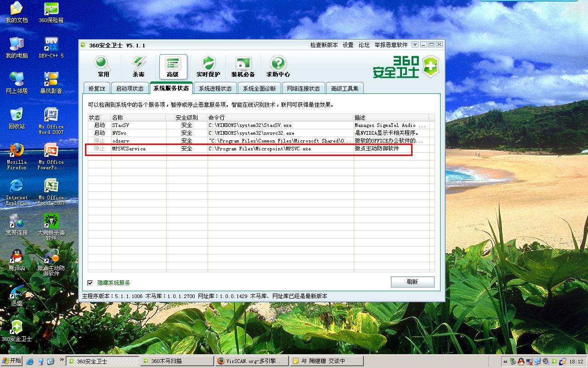Switch to 启动项状态 tab
Image resolution: width=588 pixels, height=368 pixels.
click(130, 88)
